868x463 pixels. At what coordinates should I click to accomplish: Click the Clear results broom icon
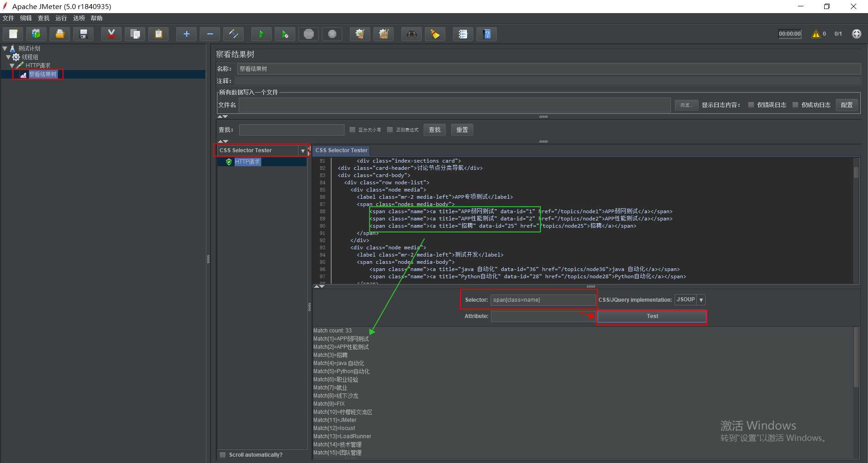[x=360, y=34]
